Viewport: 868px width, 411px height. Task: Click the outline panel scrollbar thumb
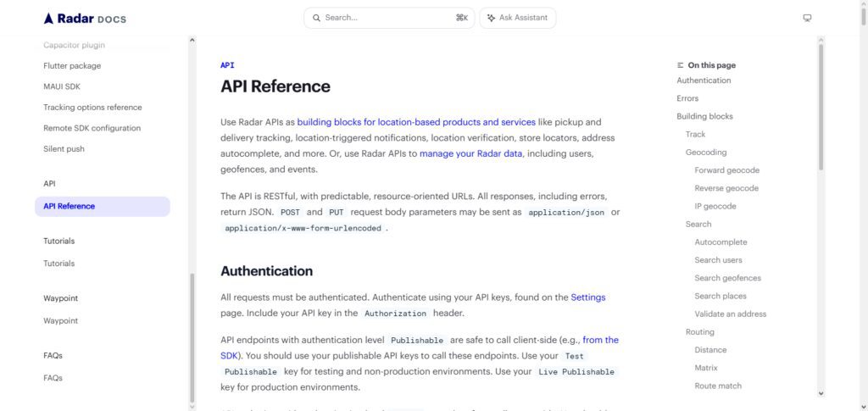point(821,108)
